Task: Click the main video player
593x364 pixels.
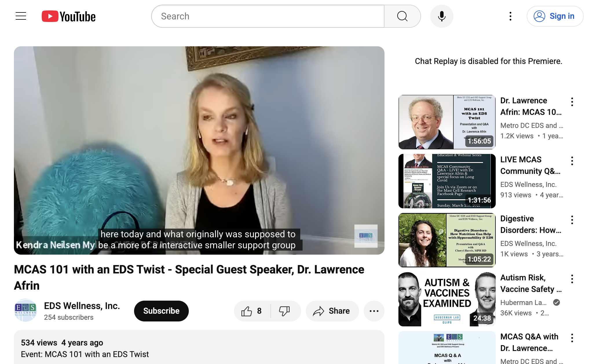Action: click(199, 150)
